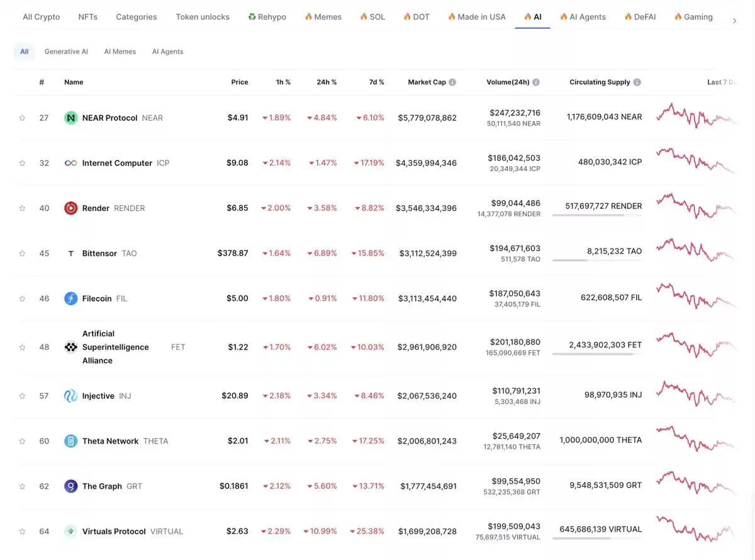The width and height of the screenshot is (755, 560).
Task: Toggle the watchlist star for Internet Computer
Action: 22,163
